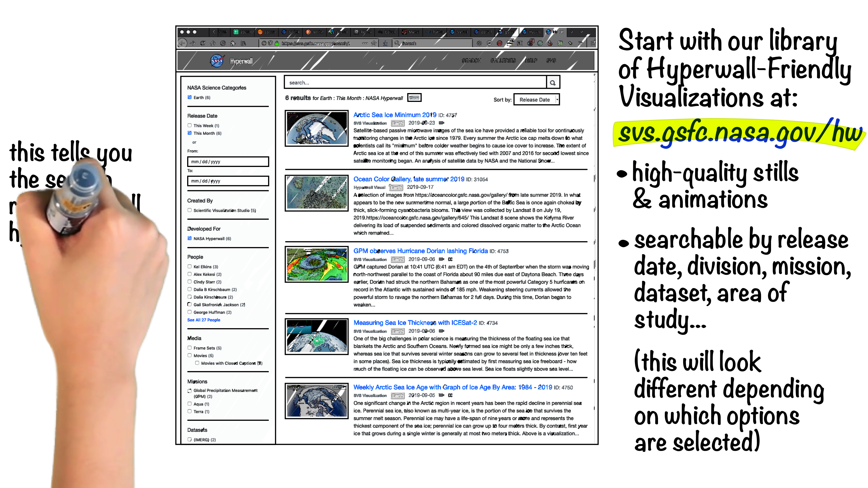Open the HELP item in the header
The image size is (868, 488).
pyautogui.click(x=531, y=61)
